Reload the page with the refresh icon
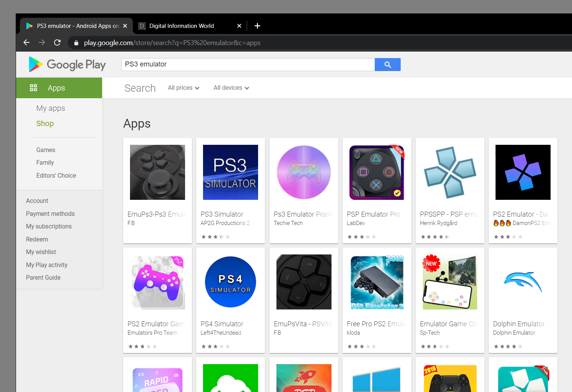572x392 pixels. point(57,42)
